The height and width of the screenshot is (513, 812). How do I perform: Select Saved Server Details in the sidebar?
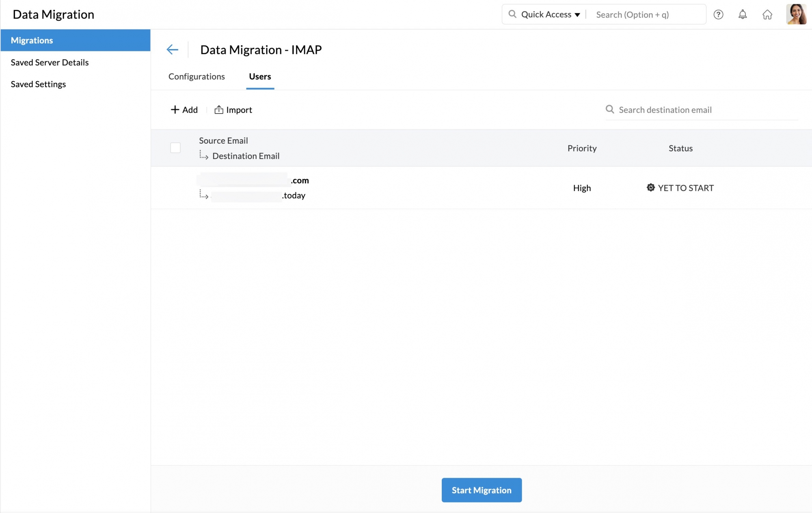pos(50,62)
